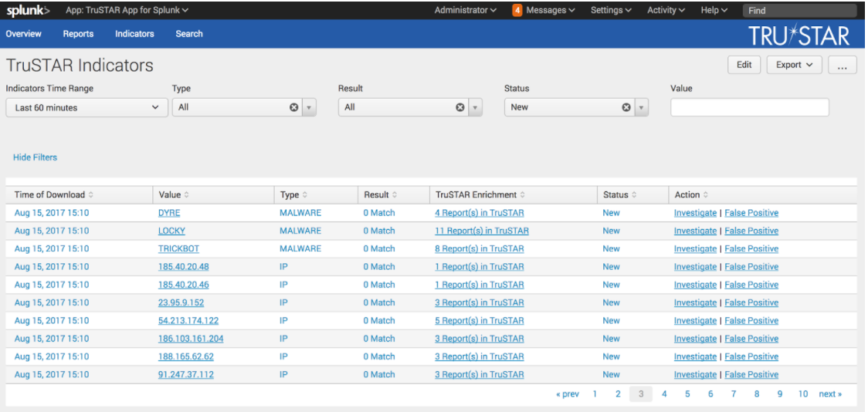The width and height of the screenshot is (868, 412).
Task: Mark 188.165.62.62 row as False Positive
Action: [751, 356]
